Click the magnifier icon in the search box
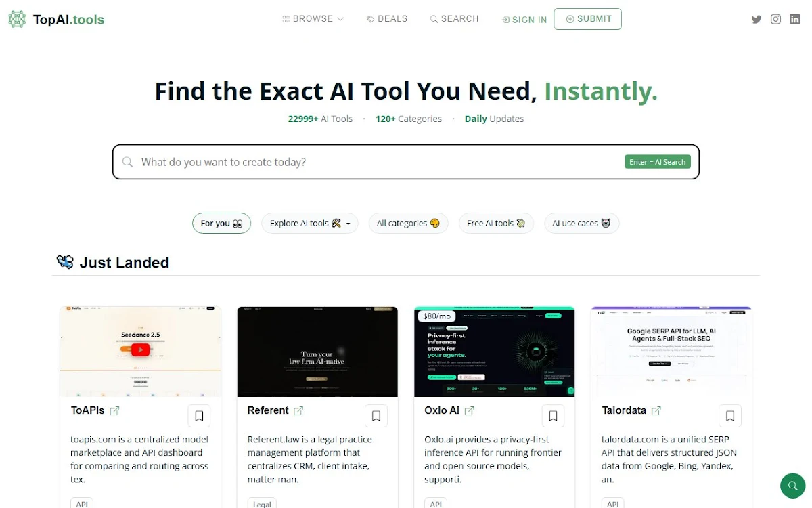The height and width of the screenshot is (508, 812). pyautogui.click(x=127, y=162)
